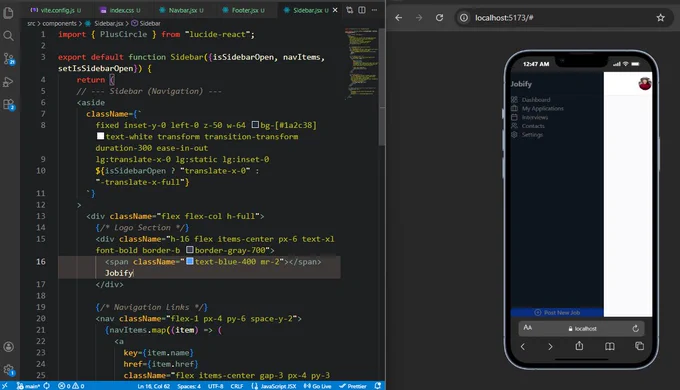
Task: Click the Jobify logo in phone preview
Action: pyautogui.click(x=521, y=84)
